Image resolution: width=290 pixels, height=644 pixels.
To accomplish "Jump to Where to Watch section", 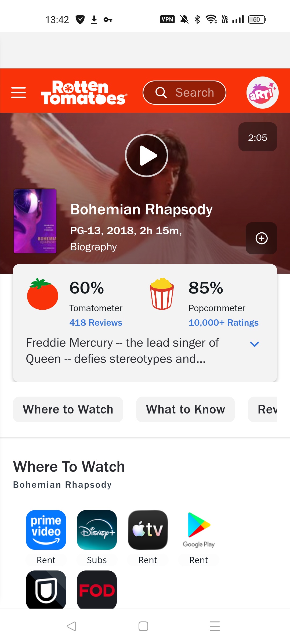I will coord(68,409).
